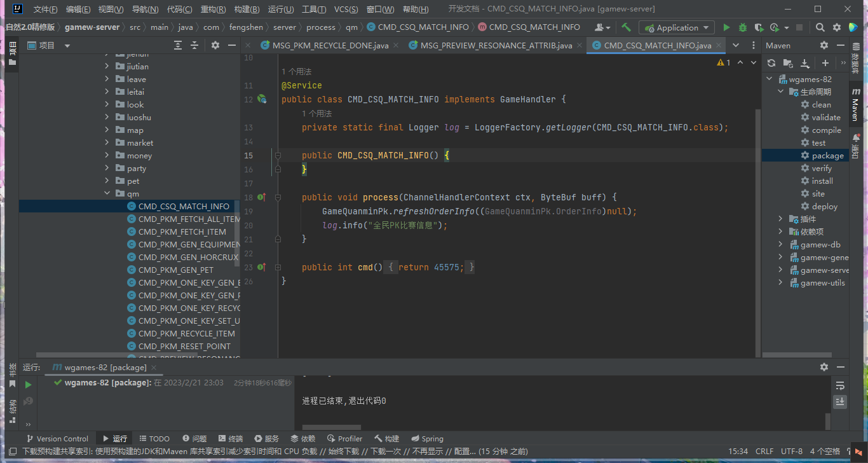Image resolution: width=868 pixels, height=463 pixels.
Task: Open Maven panel settings gear
Action: [824, 45]
